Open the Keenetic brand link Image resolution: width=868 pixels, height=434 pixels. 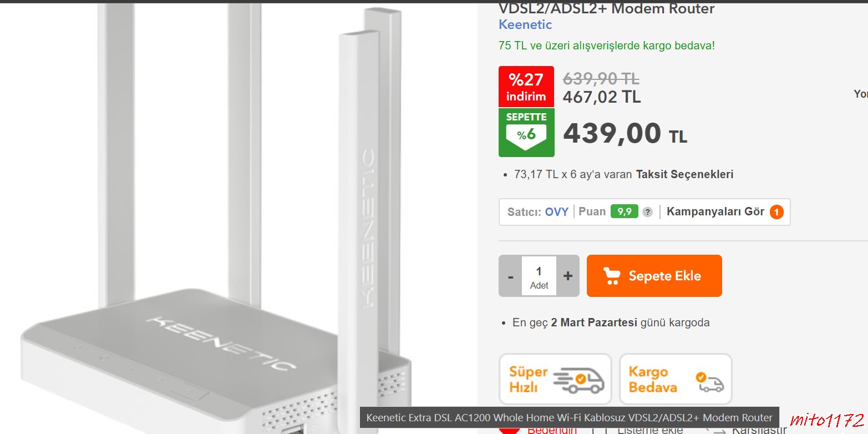tap(525, 24)
